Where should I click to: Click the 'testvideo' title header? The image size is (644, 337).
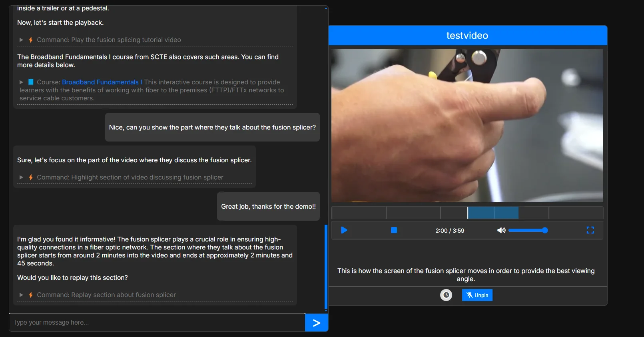point(467,36)
